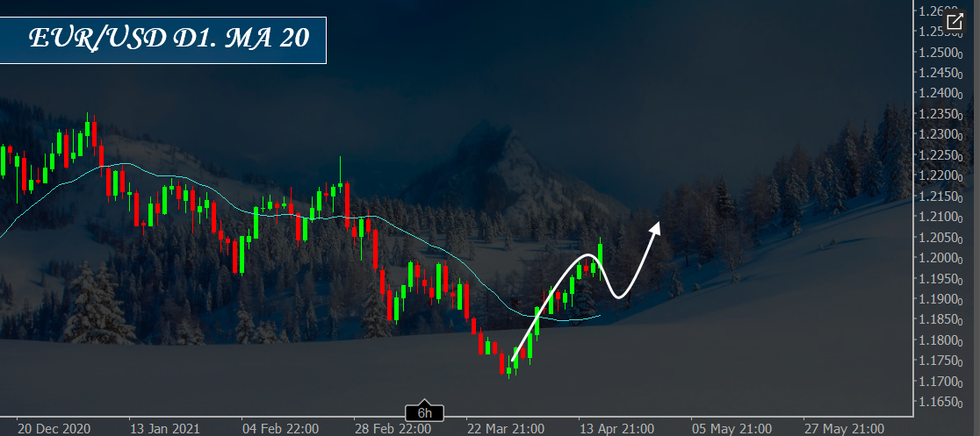Click the 04 Feb 22:00 axis label

click(281, 429)
